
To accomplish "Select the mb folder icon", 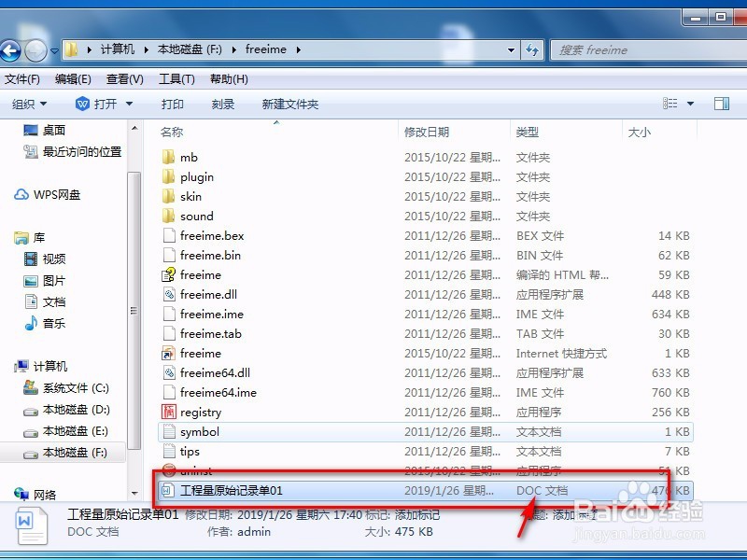I will (x=168, y=157).
